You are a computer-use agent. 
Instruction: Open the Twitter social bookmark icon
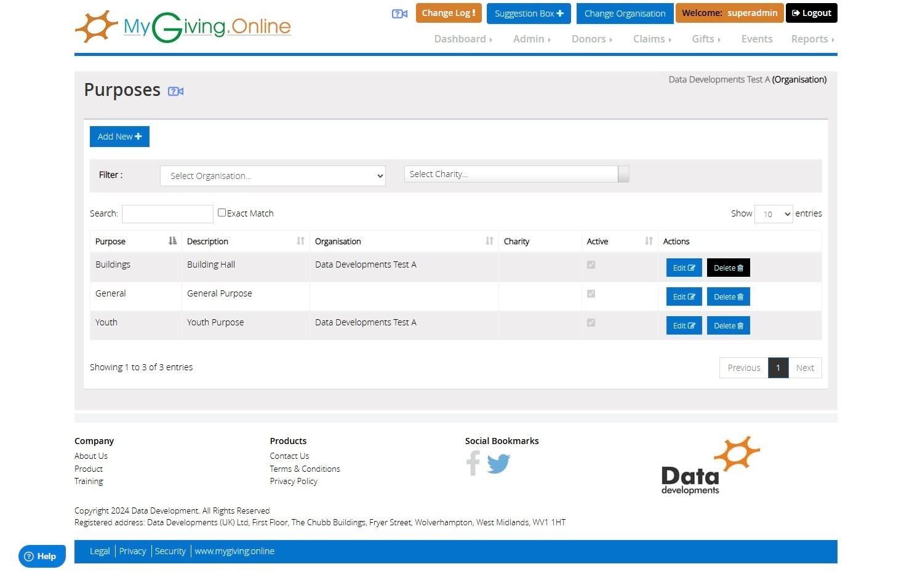click(498, 463)
